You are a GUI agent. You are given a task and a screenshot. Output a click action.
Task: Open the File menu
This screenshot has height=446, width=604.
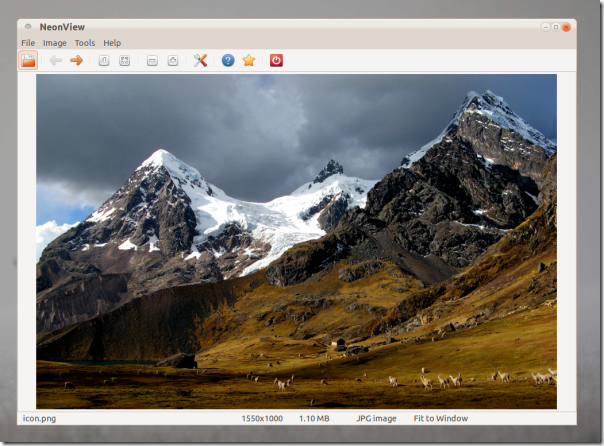(28, 43)
